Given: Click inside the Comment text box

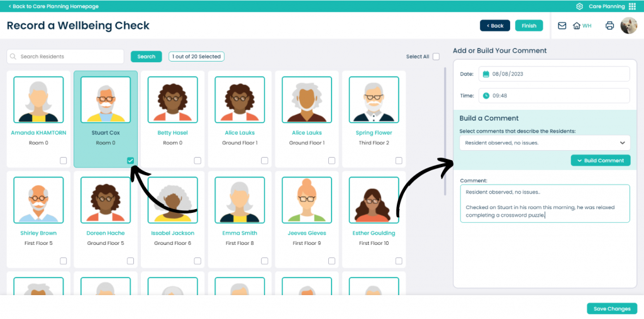Looking at the screenshot, I should (545, 203).
